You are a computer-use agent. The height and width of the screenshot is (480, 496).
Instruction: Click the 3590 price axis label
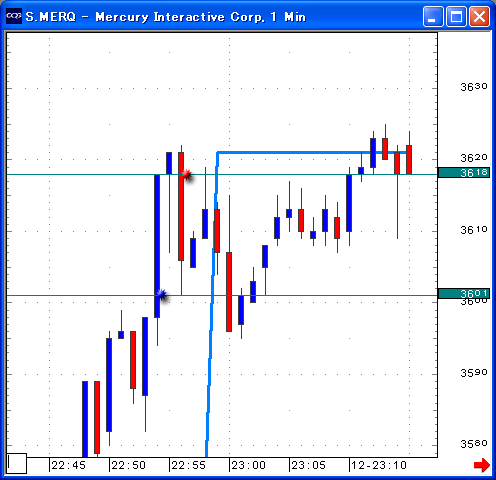point(474,372)
